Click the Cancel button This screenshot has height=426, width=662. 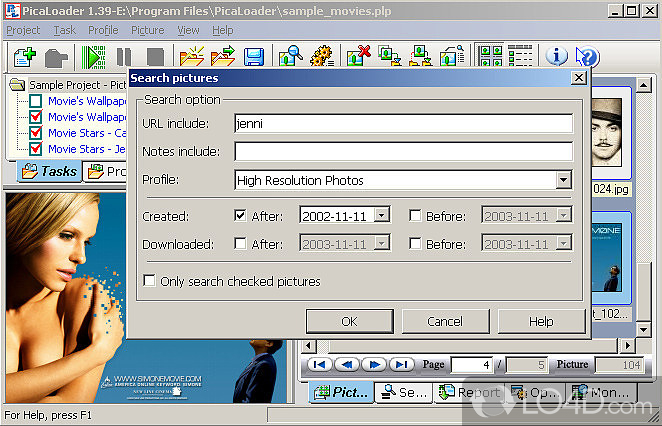[x=445, y=322]
